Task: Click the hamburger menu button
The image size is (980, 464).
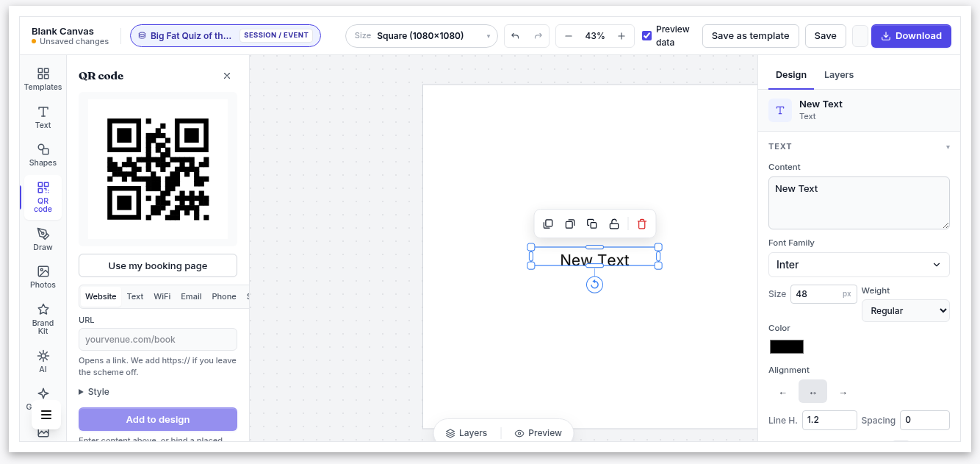Action: click(x=46, y=415)
